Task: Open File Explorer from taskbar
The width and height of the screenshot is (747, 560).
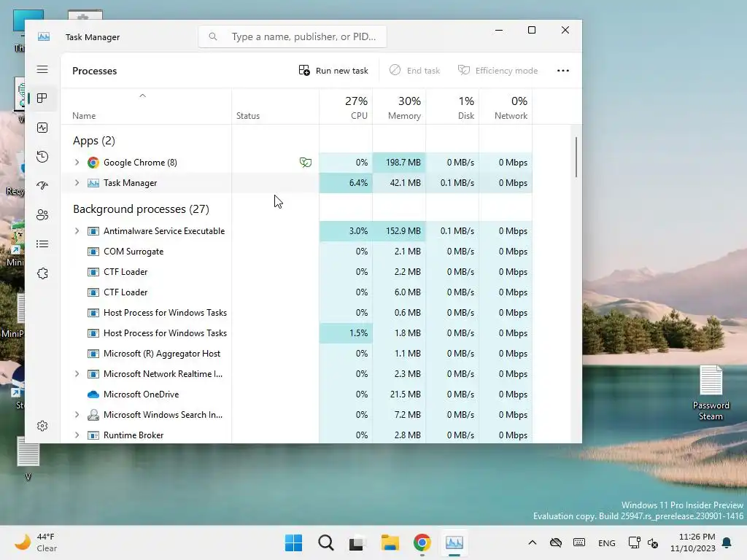Action: [390, 542]
